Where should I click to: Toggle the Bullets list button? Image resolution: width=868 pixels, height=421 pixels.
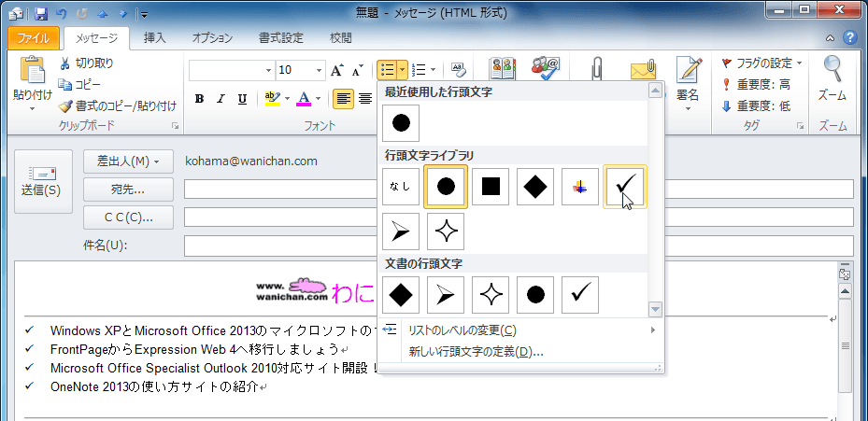pyautogui.click(x=387, y=70)
